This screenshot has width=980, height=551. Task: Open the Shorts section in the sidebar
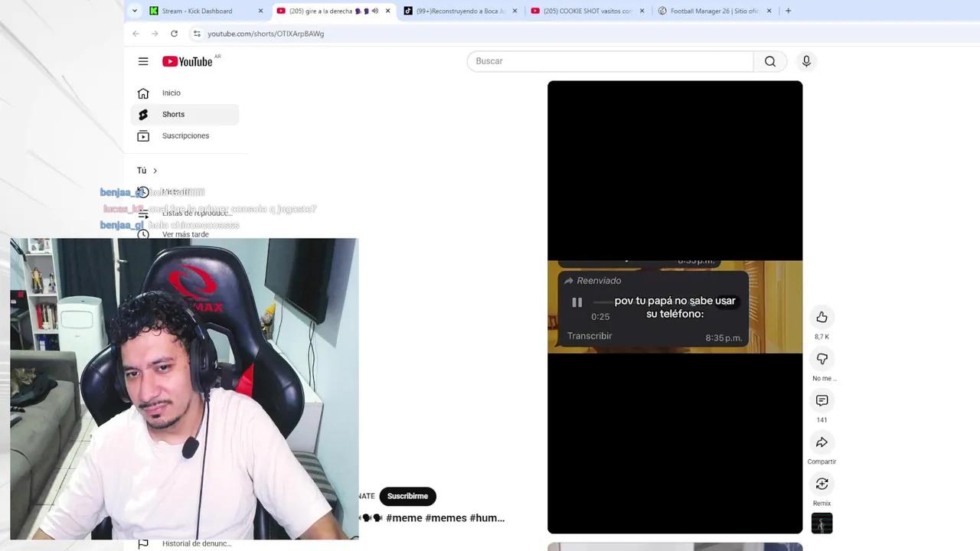tap(173, 114)
